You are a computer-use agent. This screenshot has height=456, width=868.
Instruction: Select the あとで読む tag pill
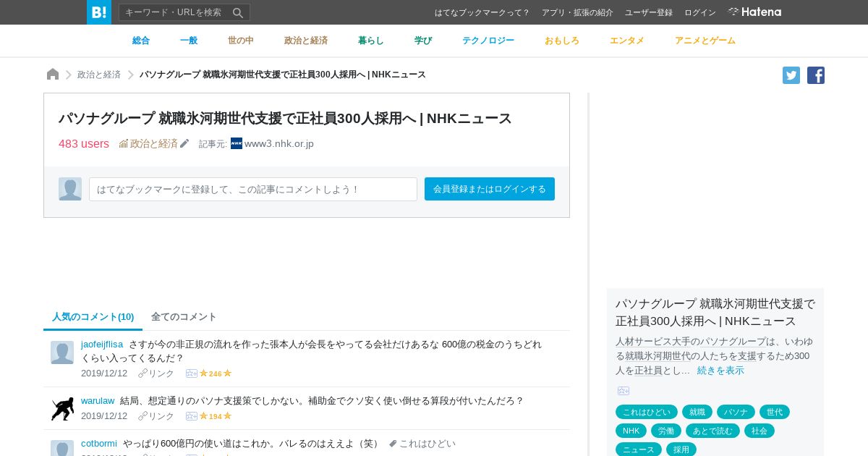[712, 431]
